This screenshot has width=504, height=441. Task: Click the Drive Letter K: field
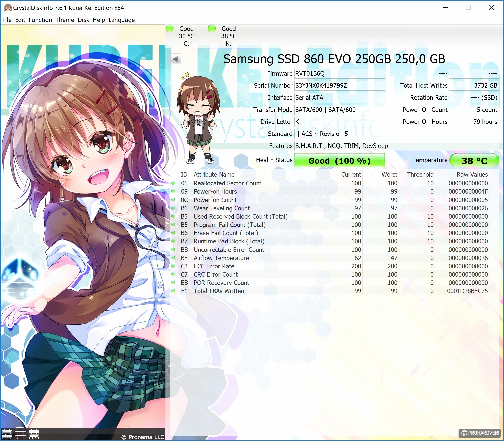pyautogui.click(x=339, y=122)
